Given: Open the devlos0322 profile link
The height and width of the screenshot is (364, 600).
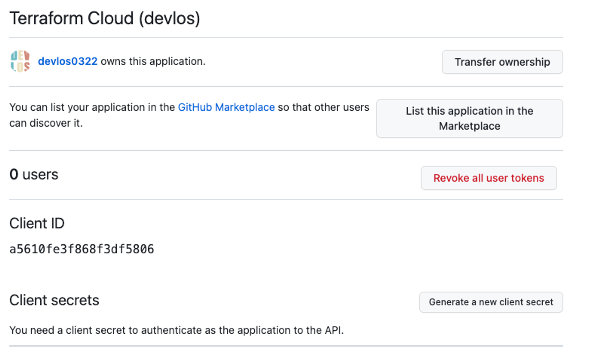Looking at the screenshot, I should (67, 61).
